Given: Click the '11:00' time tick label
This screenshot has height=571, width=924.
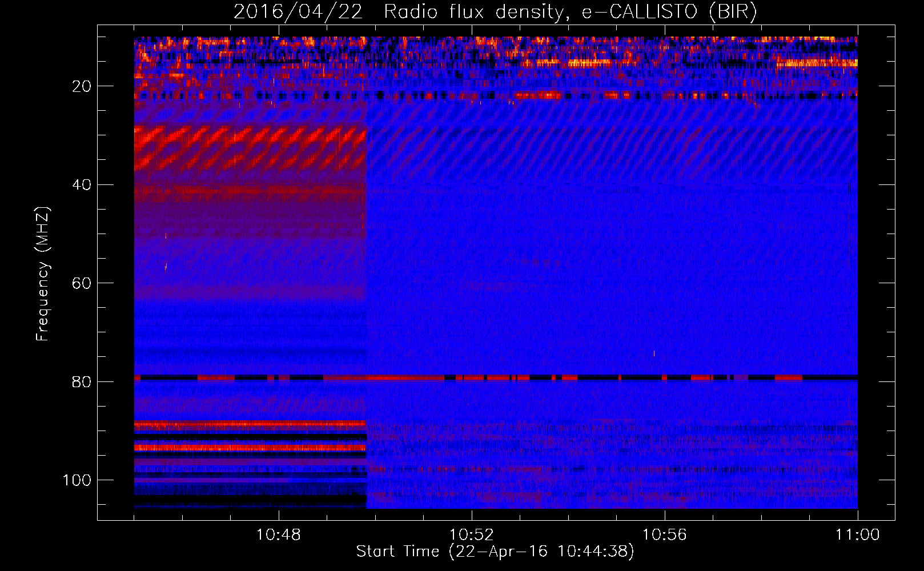Looking at the screenshot, I should (857, 535).
